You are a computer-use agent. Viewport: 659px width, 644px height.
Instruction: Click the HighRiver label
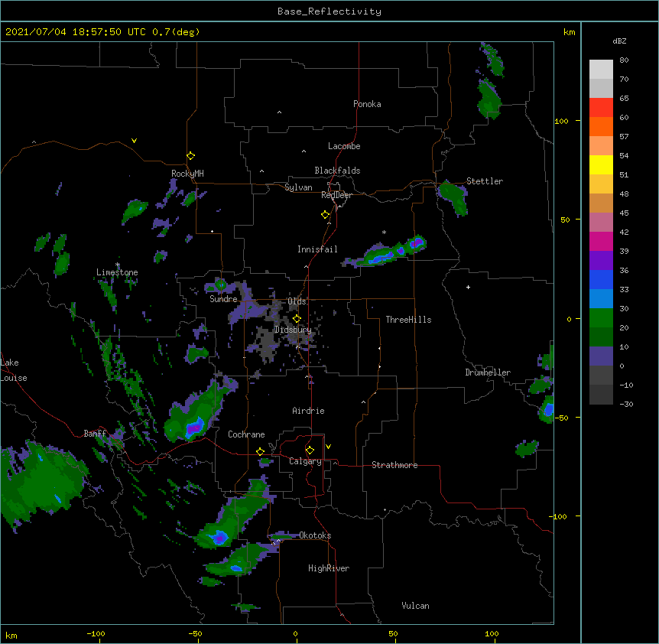point(329,568)
